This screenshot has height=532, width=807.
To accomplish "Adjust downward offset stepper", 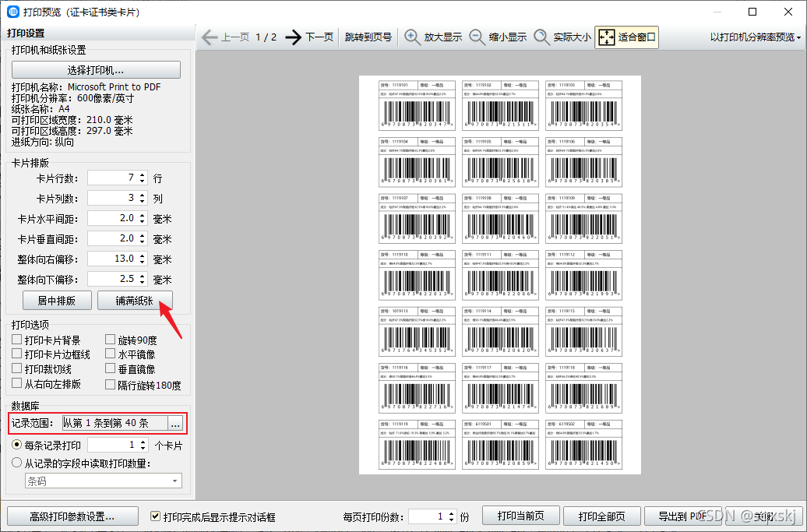I will (143, 279).
